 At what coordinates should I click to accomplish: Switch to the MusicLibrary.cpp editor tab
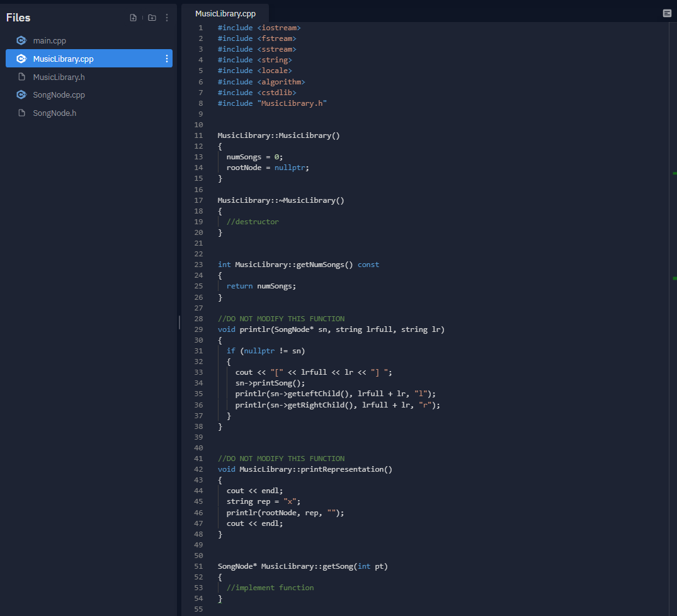pyautogui.click(x=225, y=13)
